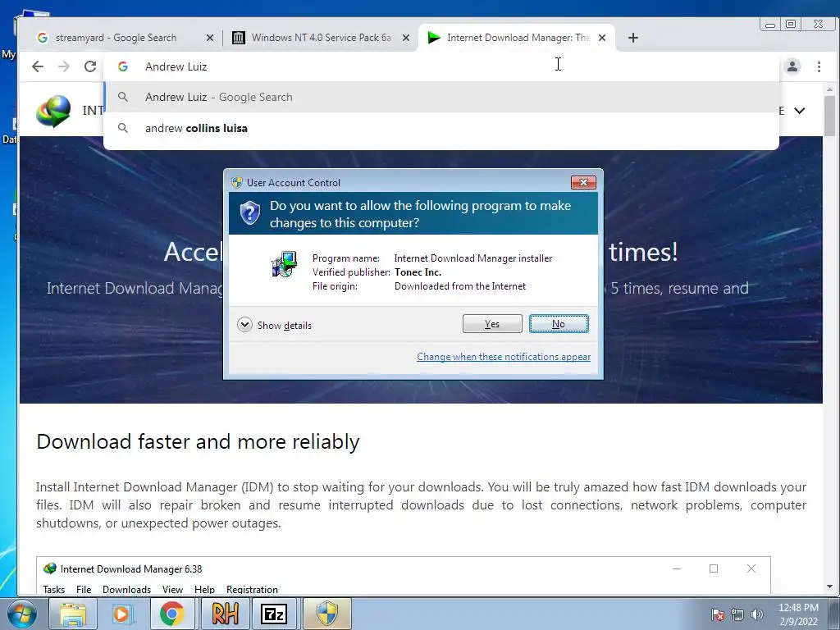Viewport: 840px width, 630px height.
Task: Open the Chrome three-dot menu
Action: (819, 66)
